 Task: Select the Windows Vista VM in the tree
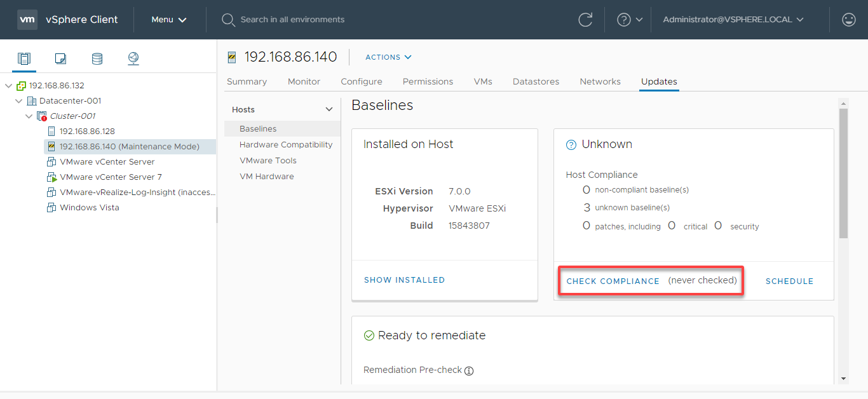coord(90,208)
